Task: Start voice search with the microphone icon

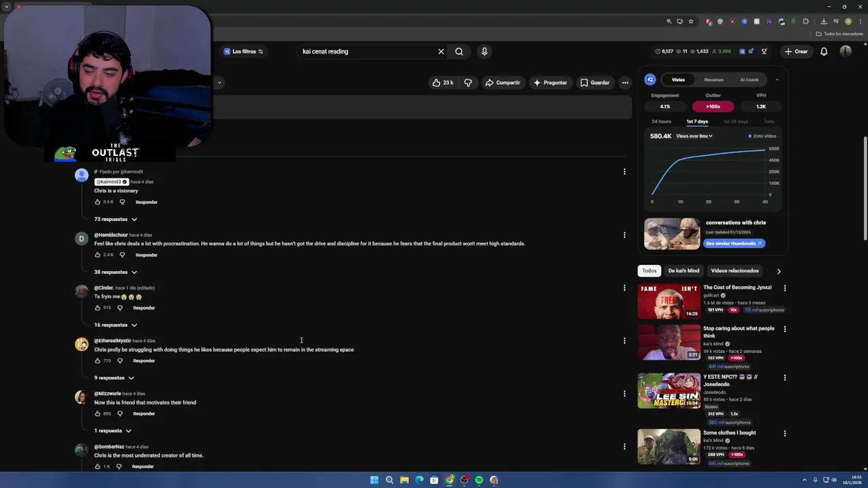Action: pos(484,52)
